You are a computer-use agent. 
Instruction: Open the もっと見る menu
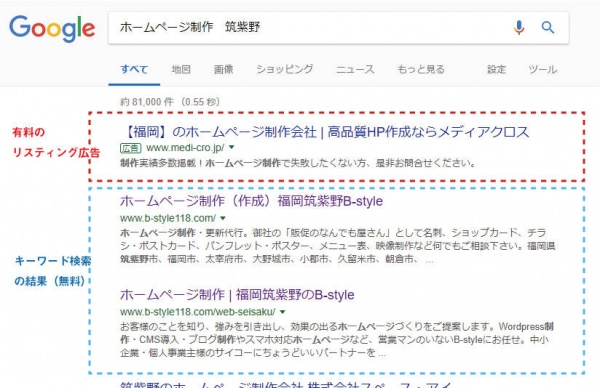(421, 69)
